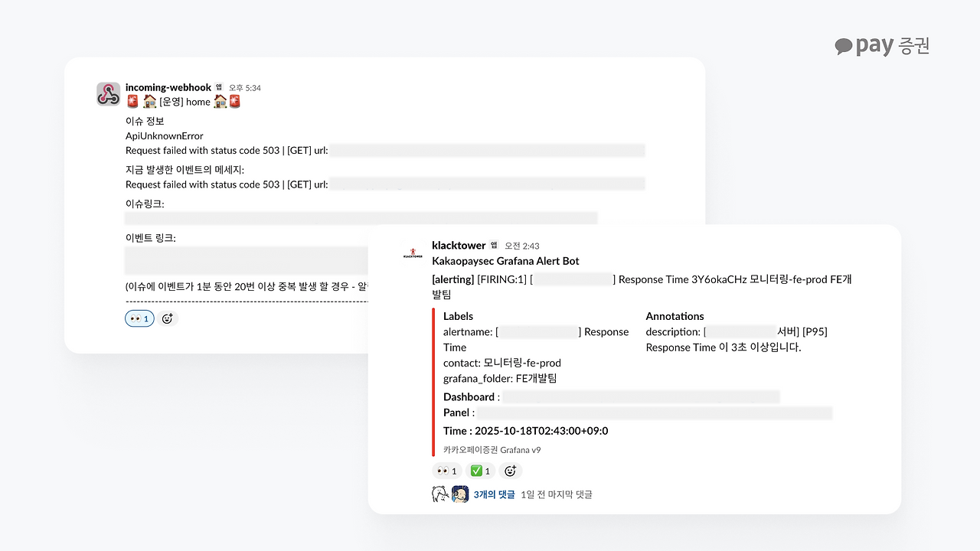This screenshot has width=980, height=551.
Task: Click the 이슈링크: label
Action: [x=145, y=204]
